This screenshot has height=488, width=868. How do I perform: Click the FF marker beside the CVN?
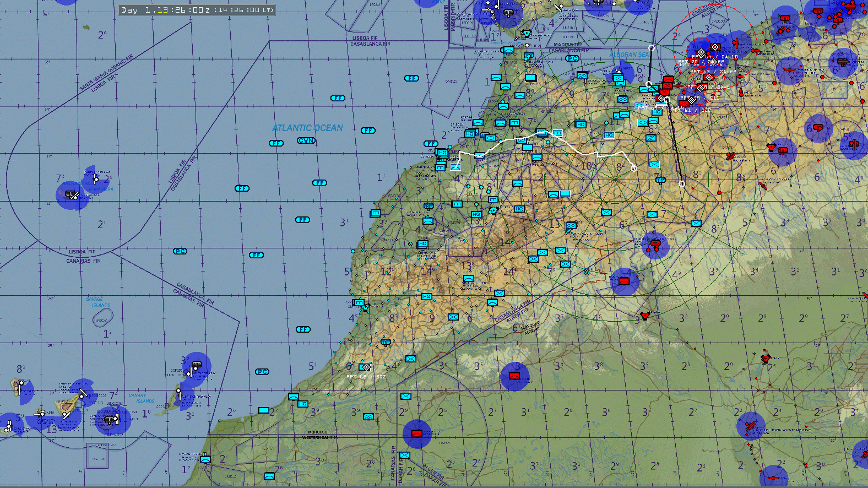(x=276, y=143)
